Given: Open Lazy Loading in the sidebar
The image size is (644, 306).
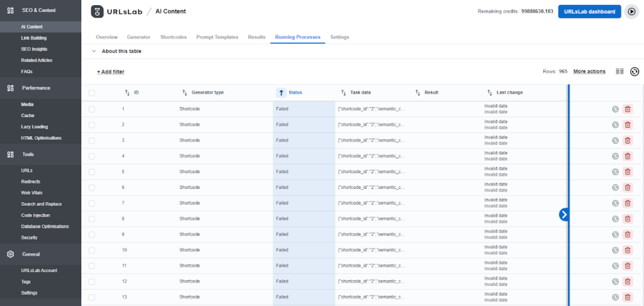Looking at the screenshot, I should pos(35,127).
